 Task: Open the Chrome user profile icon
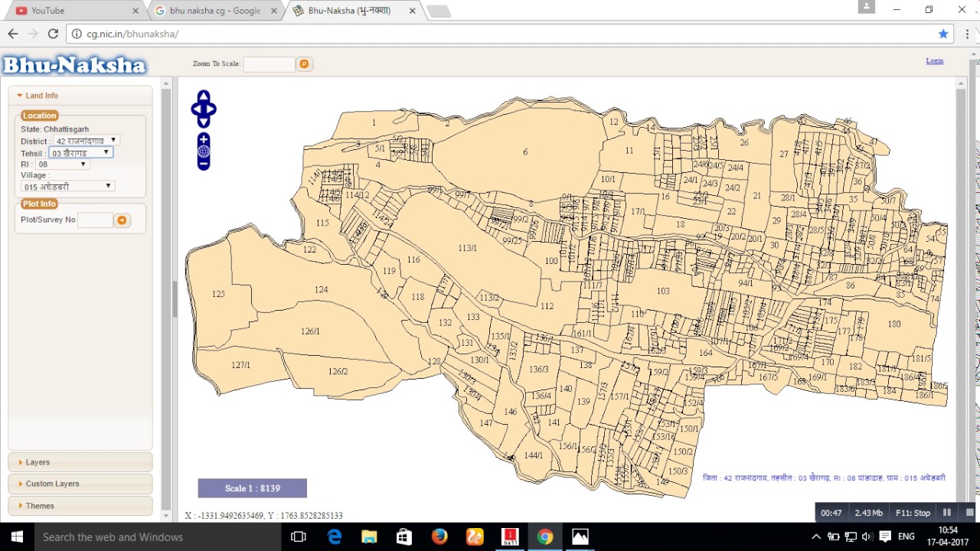pyautogui.click(x=866, y=7)
